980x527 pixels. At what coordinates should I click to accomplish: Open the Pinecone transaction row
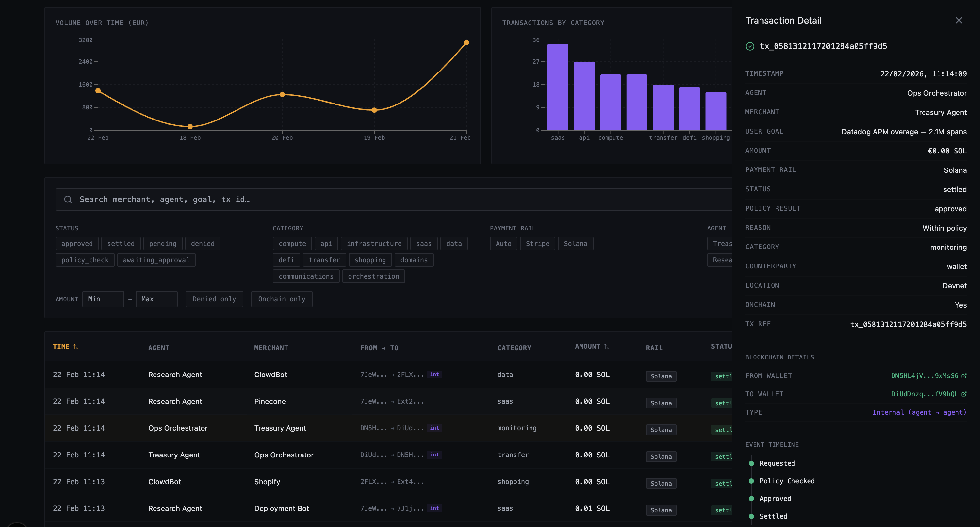click(270, 402)
